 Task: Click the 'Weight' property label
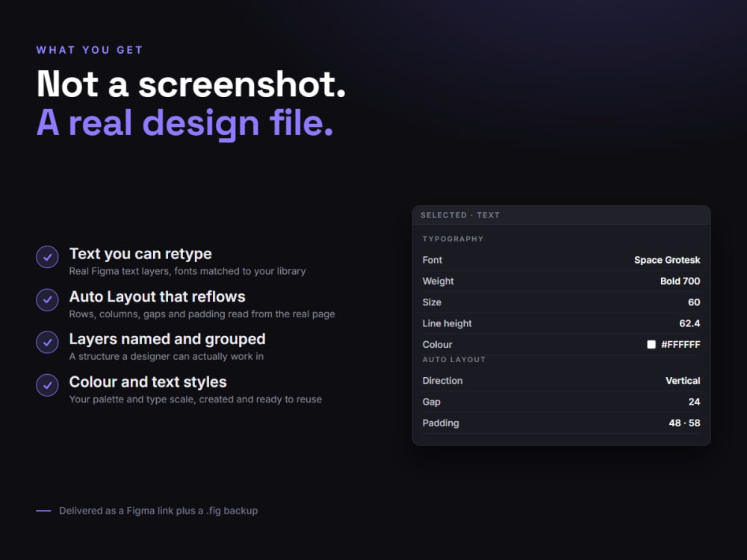tap(438, 281)
